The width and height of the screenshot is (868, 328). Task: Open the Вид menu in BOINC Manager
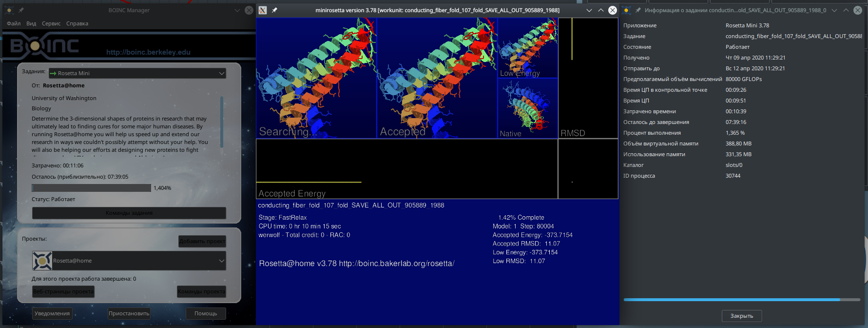31,23
